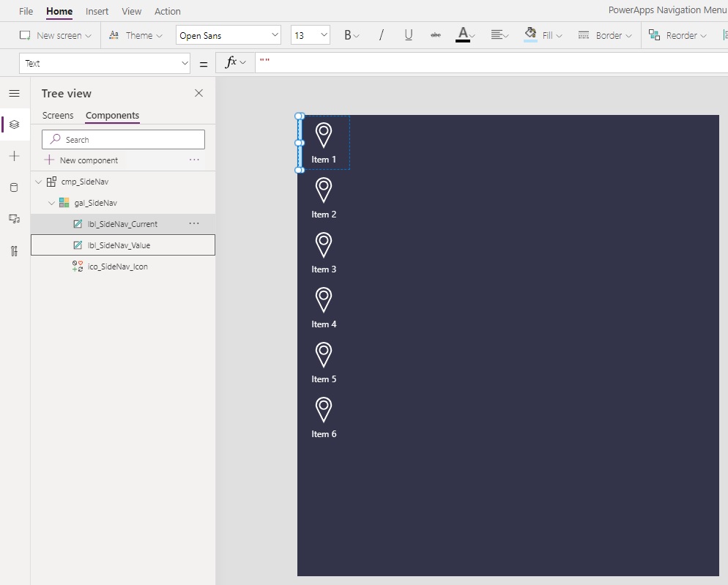Open the font color picker
Viewport: 728px width, 585px height.
pos(465,35)
